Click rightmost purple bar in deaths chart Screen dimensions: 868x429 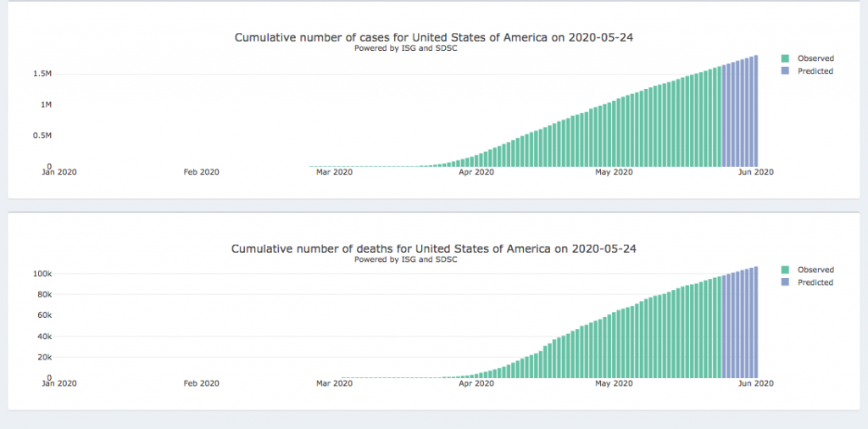(755, 322)
